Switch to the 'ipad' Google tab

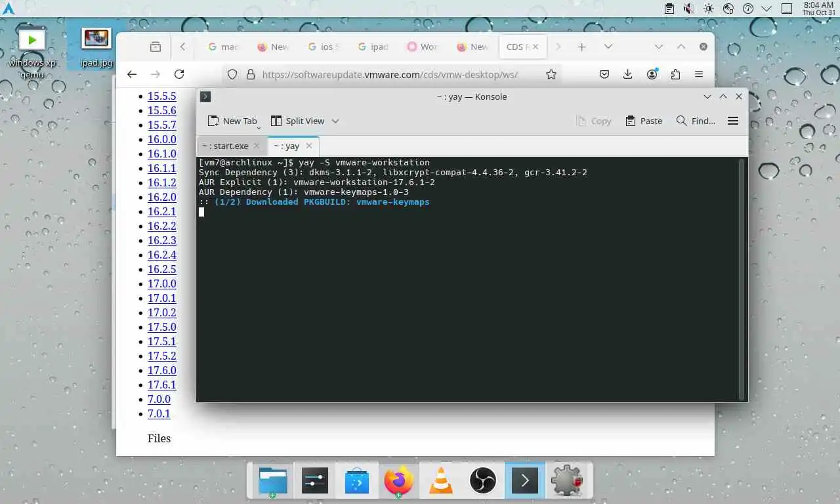point(373,47)
